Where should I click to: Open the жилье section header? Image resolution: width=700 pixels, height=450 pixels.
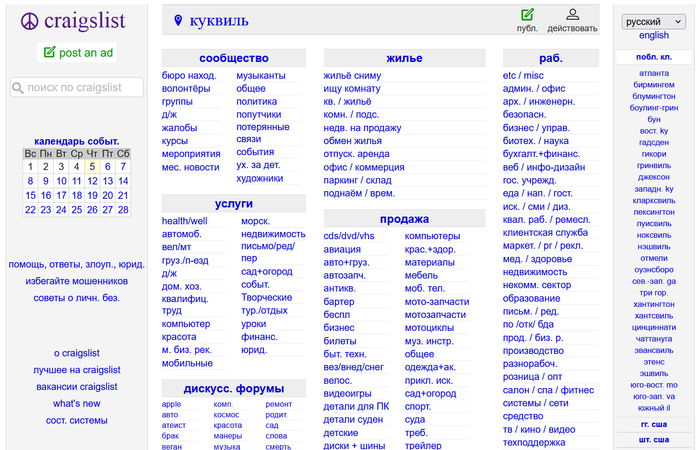pyautogui.click(x=404, y=58)
